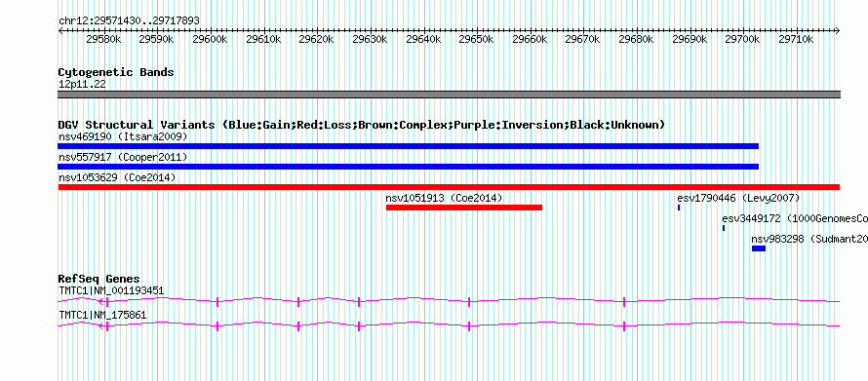The width and height of the screenshot is (868, 381).
Task: Click the 29590k ruler tick label
Action: click(x=157, y=39)
